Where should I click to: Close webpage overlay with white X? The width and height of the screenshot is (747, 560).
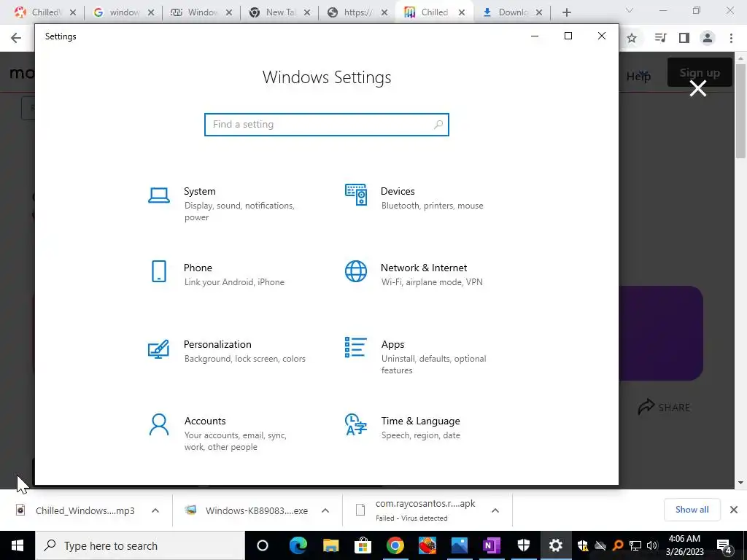tap(698, 88)
